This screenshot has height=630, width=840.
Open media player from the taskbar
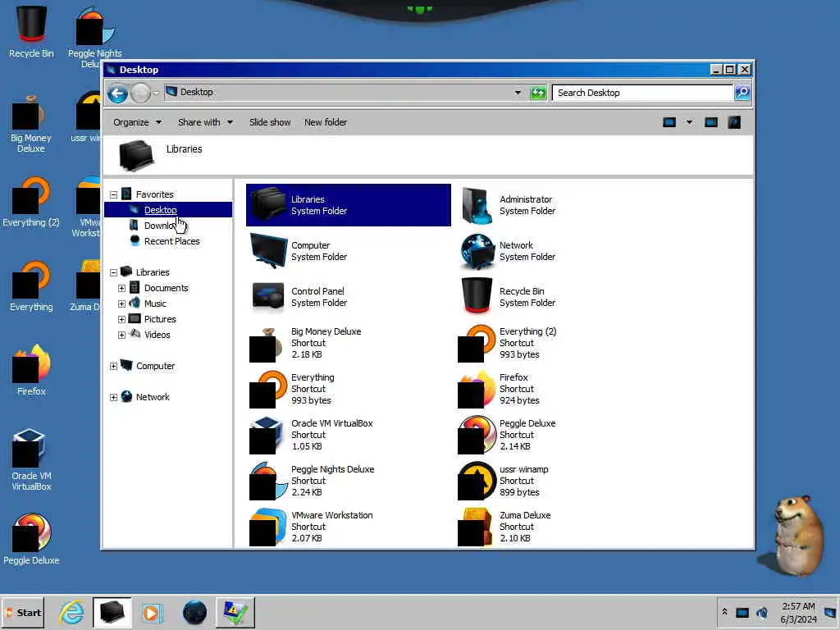152,612
